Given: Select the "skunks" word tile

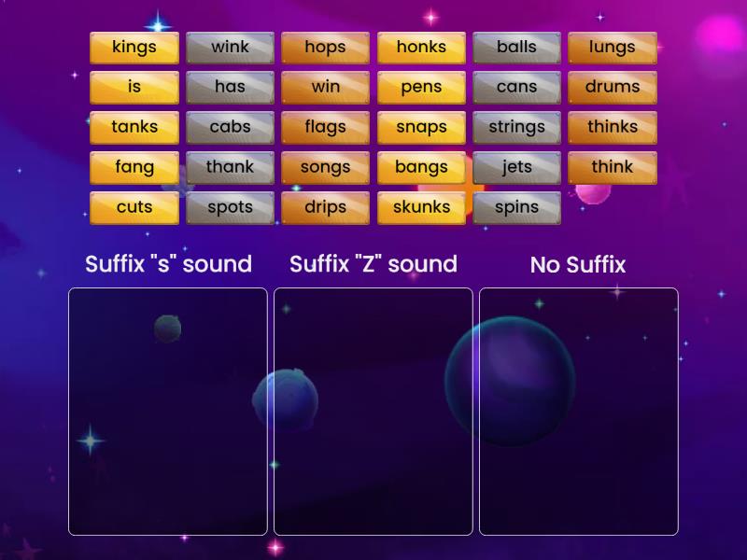Looking at the screenshot, I should click(421, 207).
